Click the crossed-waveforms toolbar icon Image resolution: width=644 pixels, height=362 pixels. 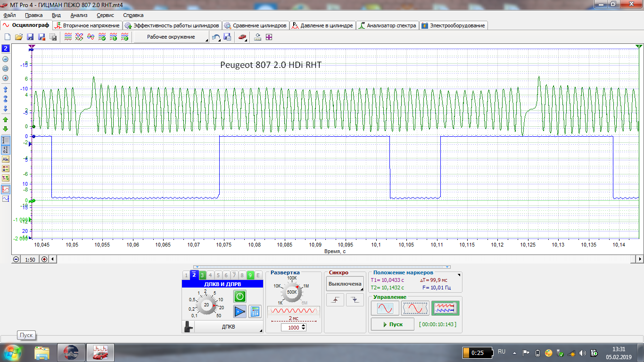pos(79,37)
